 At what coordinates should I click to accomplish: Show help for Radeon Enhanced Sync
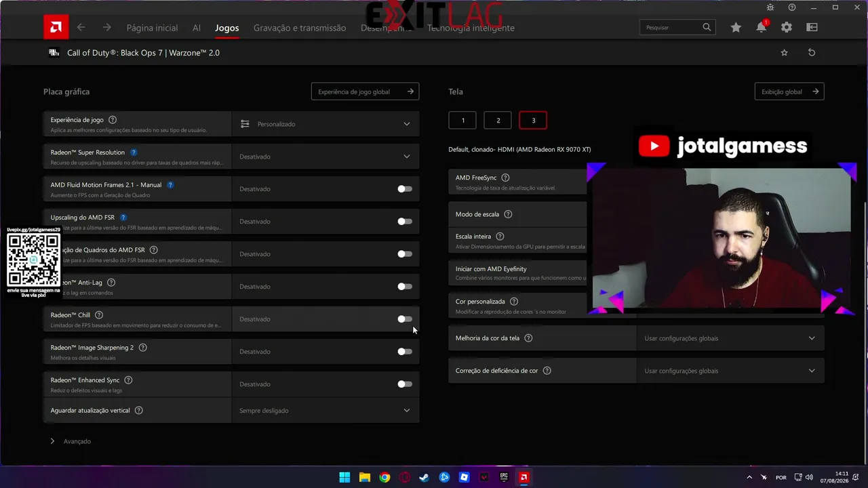click(128, 380)
